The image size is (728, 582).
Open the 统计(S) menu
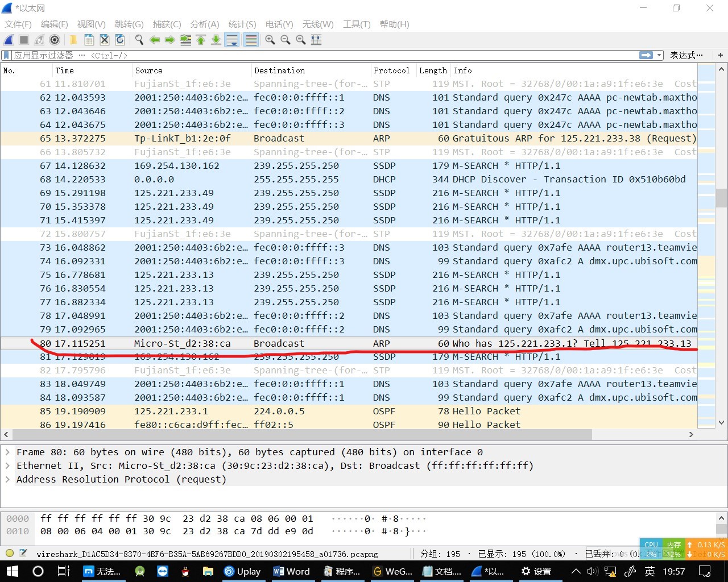point(242,24)
